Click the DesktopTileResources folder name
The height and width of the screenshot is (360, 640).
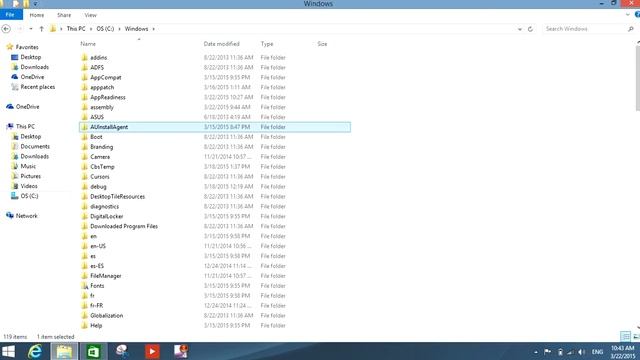click(118, 196)
